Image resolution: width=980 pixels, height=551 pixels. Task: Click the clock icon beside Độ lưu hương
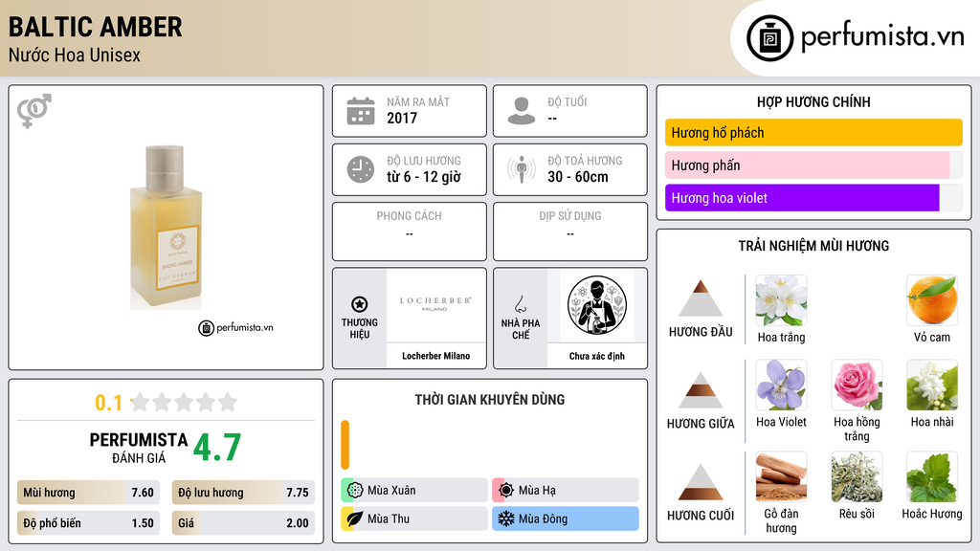361,169
